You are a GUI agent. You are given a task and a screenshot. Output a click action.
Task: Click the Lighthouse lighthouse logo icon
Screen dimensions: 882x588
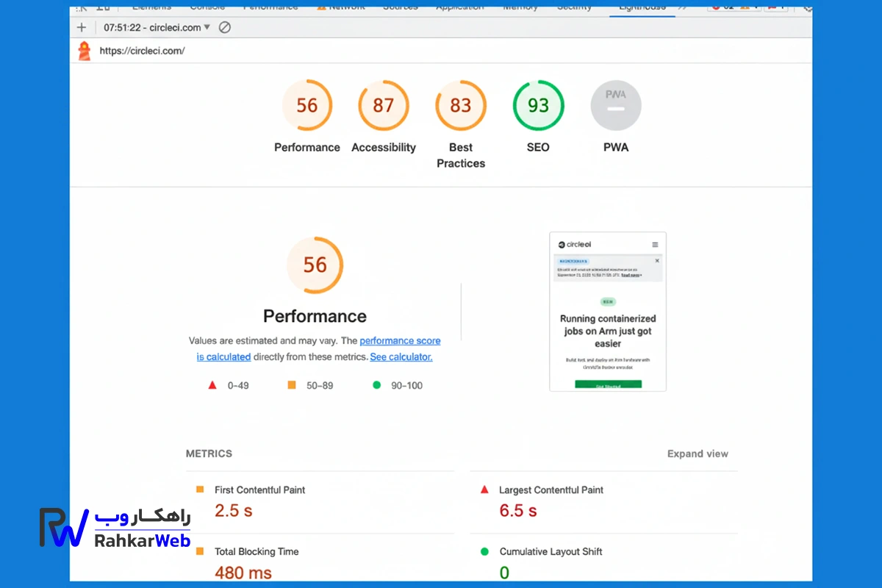pos(85,51)
